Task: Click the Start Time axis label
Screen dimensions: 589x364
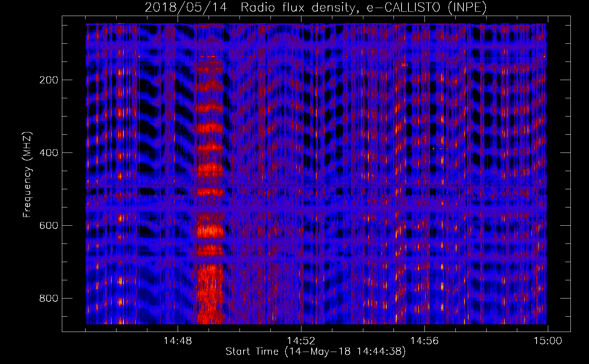Action: point(315,351)
